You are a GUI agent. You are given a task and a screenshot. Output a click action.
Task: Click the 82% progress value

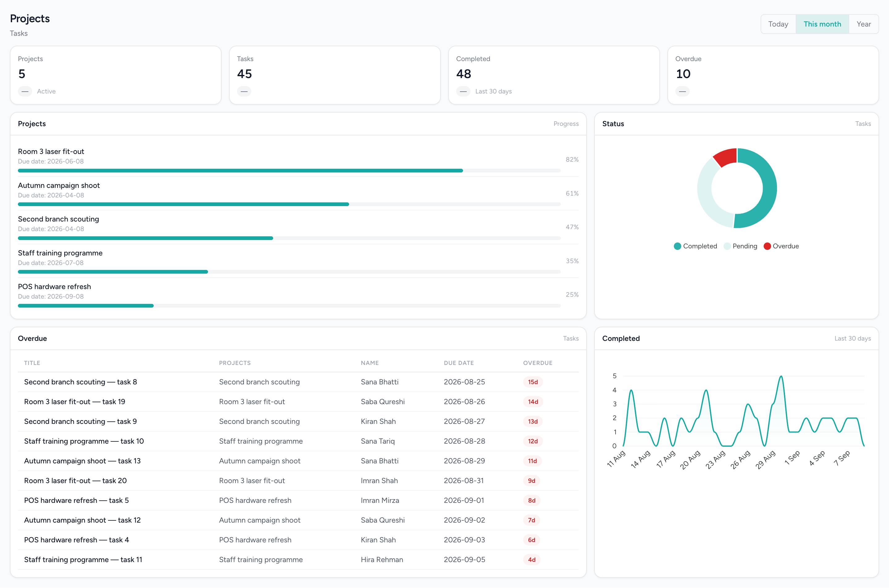click(x=572, y=159)
